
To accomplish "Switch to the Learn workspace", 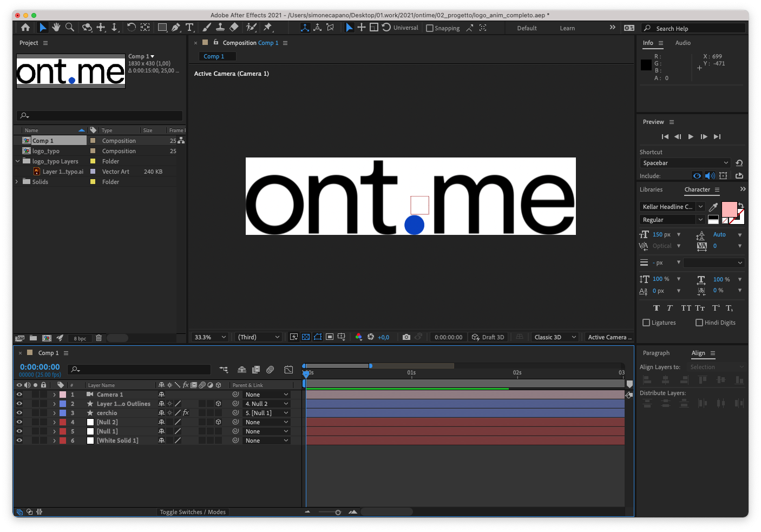I will [x=567, y=28].
